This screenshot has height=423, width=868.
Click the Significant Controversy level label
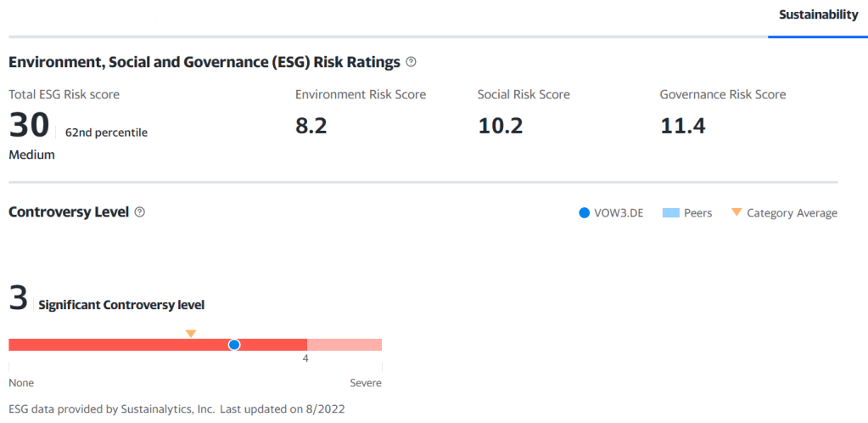121,305
